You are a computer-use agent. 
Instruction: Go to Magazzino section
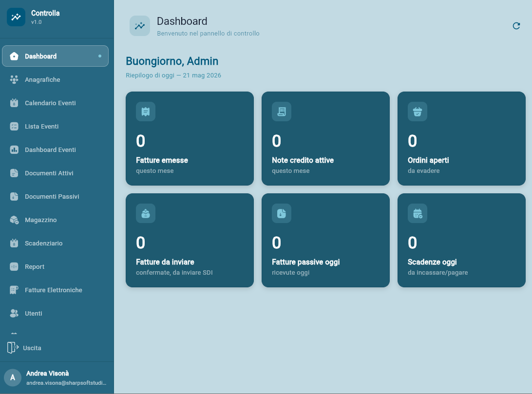click(x=56, y=220)
